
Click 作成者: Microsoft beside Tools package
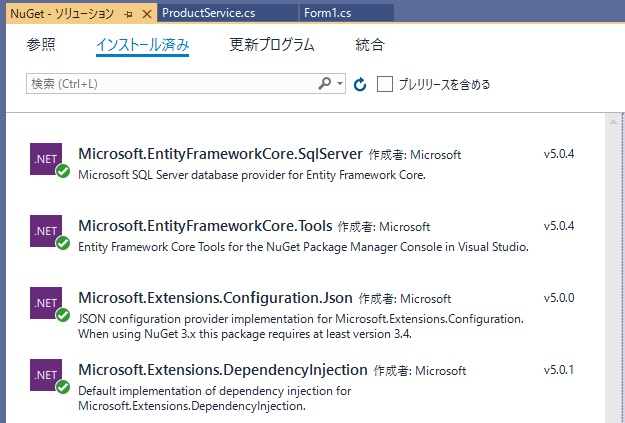[384, 227]
